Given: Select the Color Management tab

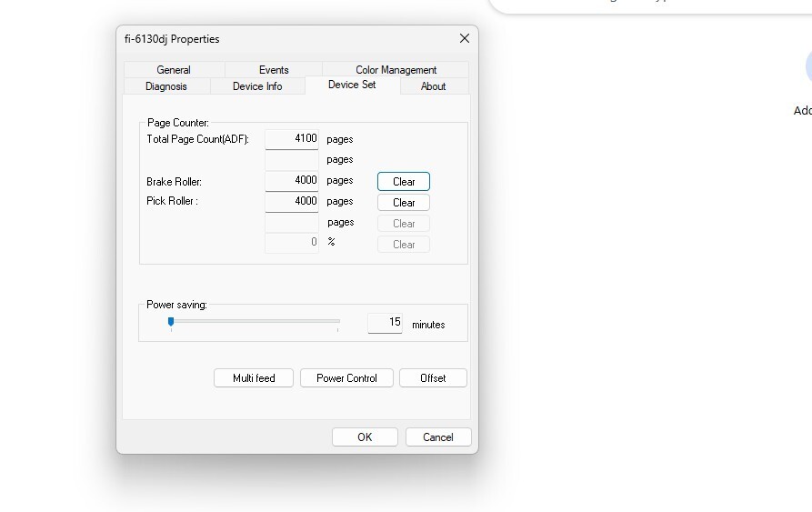Looking at the screenshot, I should [x=396, y=70].
